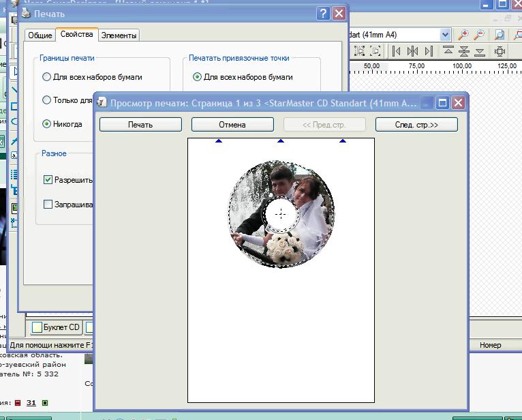This screenshot has height=420, width=522.
Task: Switch to the 'Общие' tab
Action: pyautogui.click(x=40, y=35)
